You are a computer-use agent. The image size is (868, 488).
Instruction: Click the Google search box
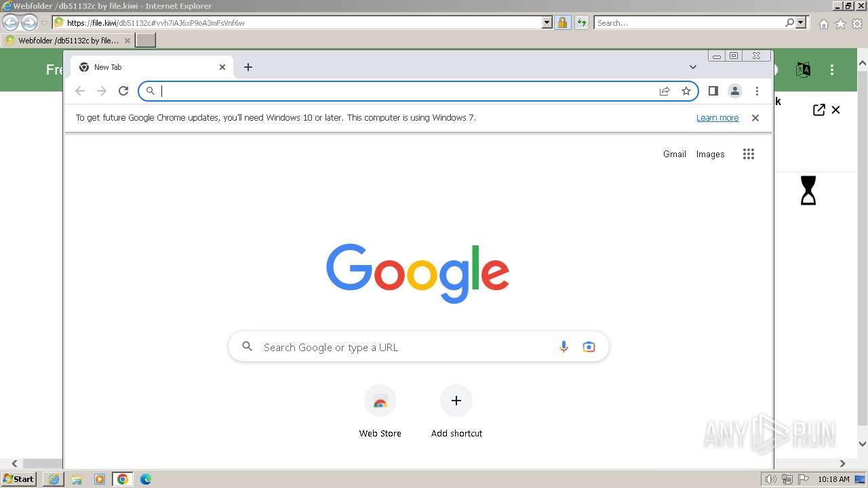pos(418,347)
